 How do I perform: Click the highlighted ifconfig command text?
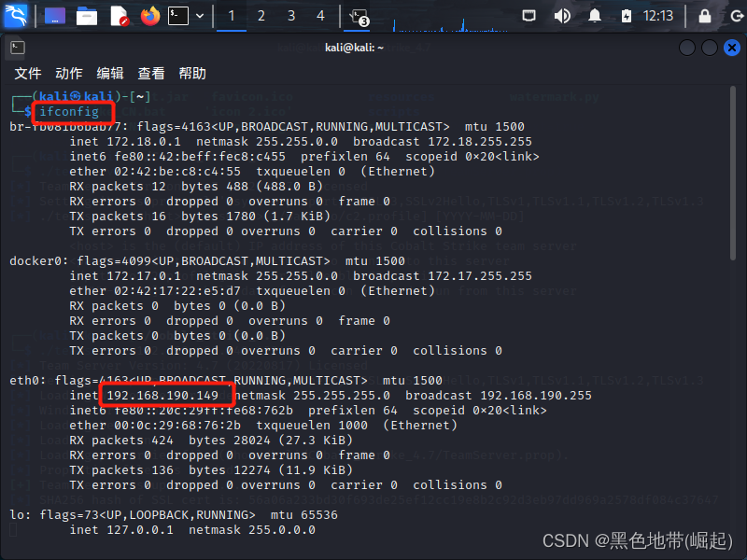71,111
